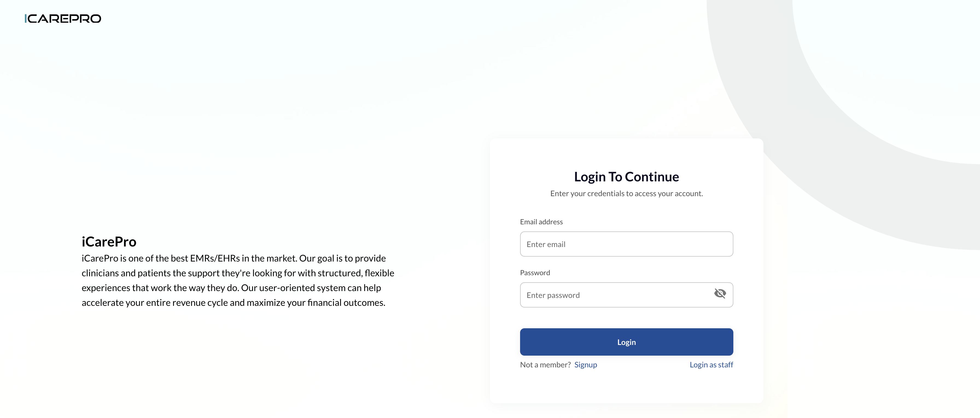Click blank space between password field and Login button
This screenshot has width=980, height=418.
626,318
